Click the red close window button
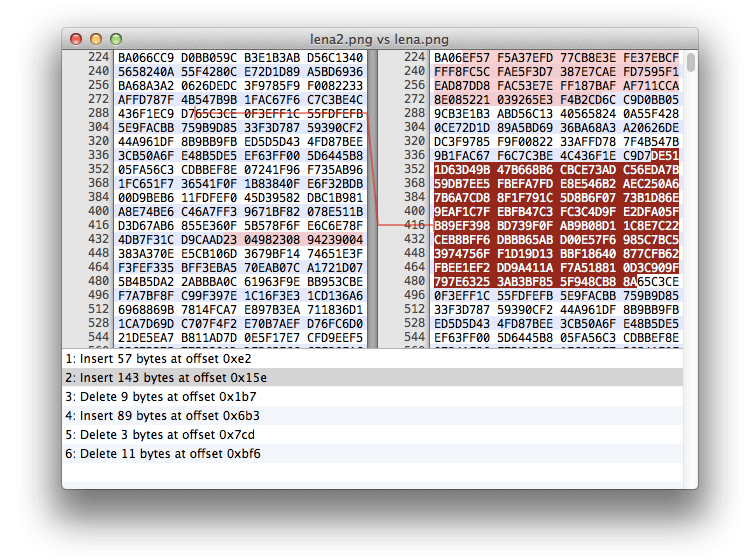This screenshot has height=560, width=744. pos(76,39)
